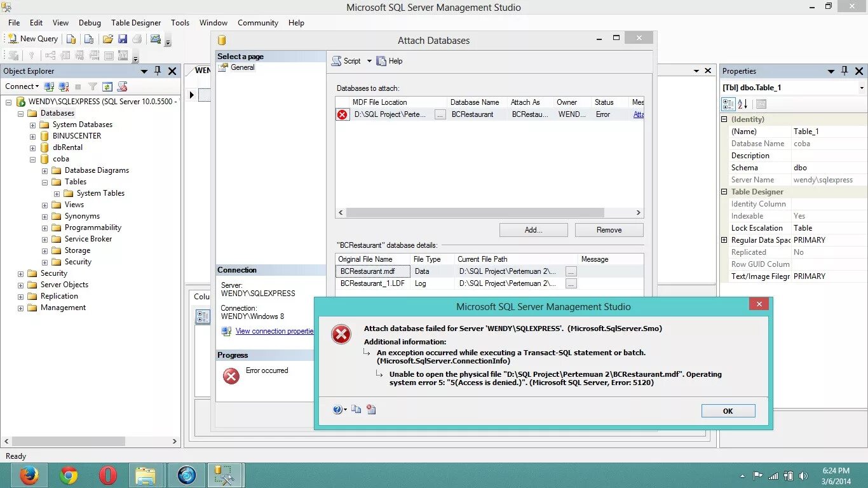Screen dimensions: 868x488
Task: Click right arrow of databases list scrollbar
Action: tap(639, 213)
